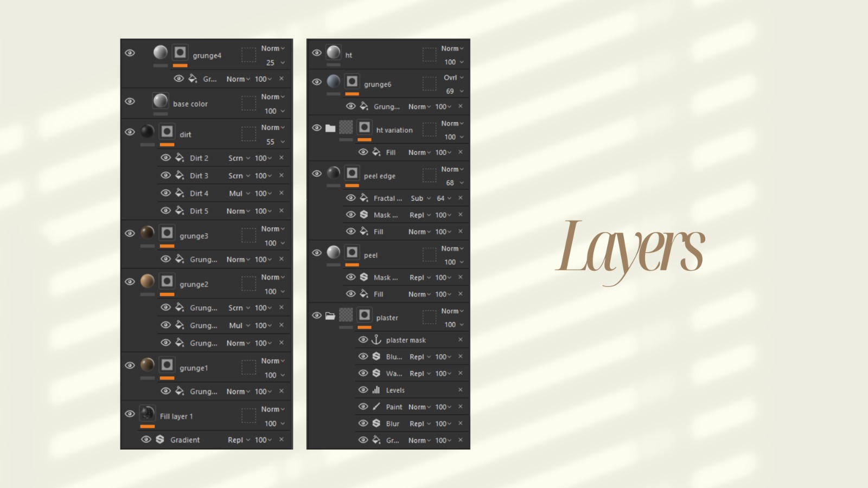This screenshot has width=868, height=488.
Task: Click the grunge2 material thumbnail
Action: (x=147, y=281)
